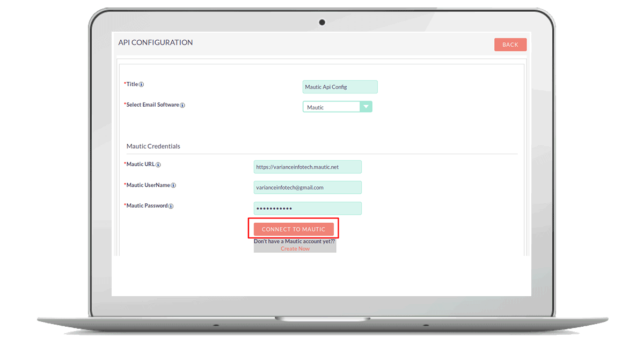Click the BACK button

(510, 45)
